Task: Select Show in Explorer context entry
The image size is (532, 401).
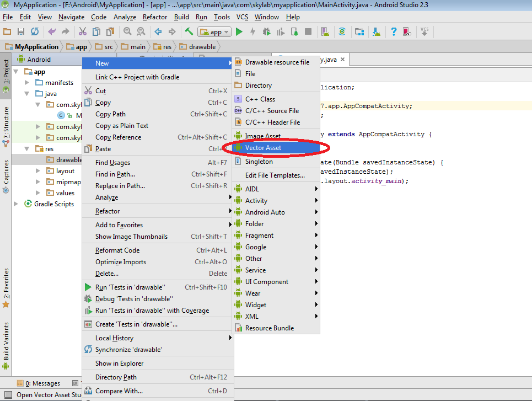Action: tap(119, 363)
